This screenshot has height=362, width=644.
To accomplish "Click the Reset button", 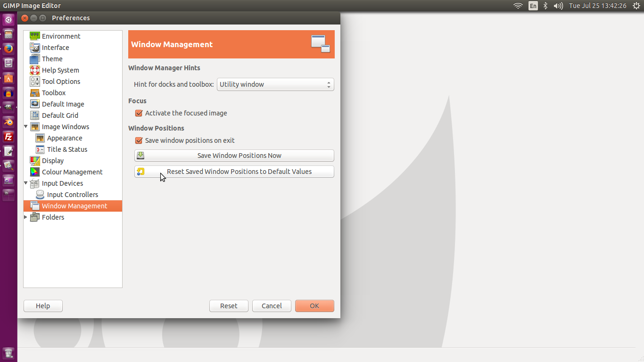I will (229, 306).
